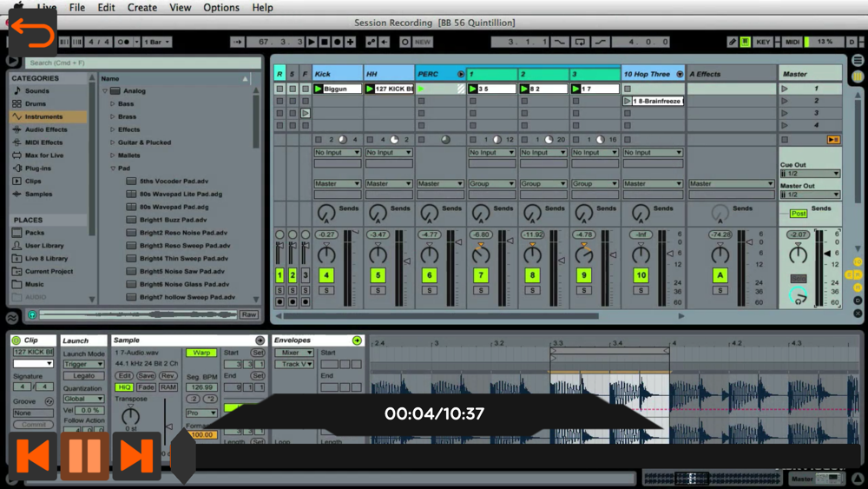Click the Raw preview button
The image size is (868, 489).
click(248, 314)
